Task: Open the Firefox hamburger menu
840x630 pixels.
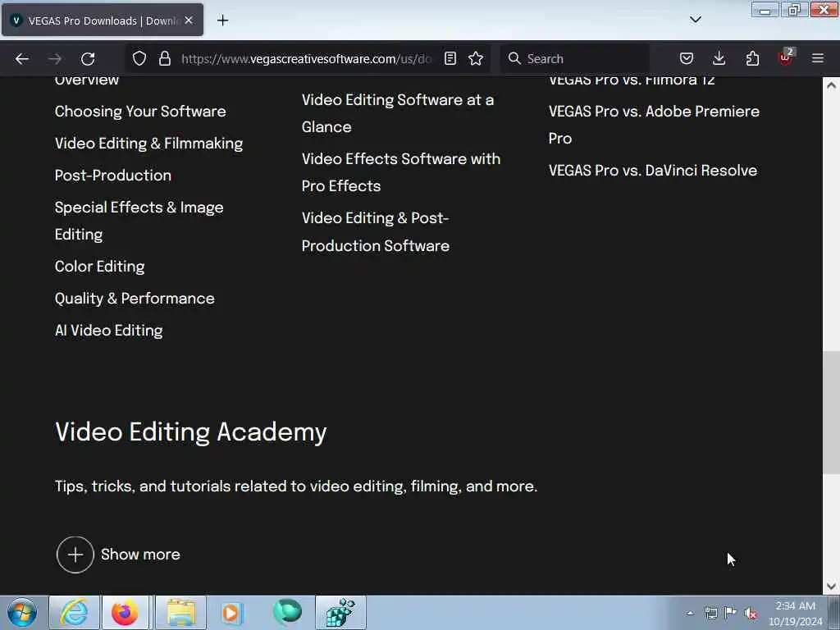Action: tap(818, 58)
